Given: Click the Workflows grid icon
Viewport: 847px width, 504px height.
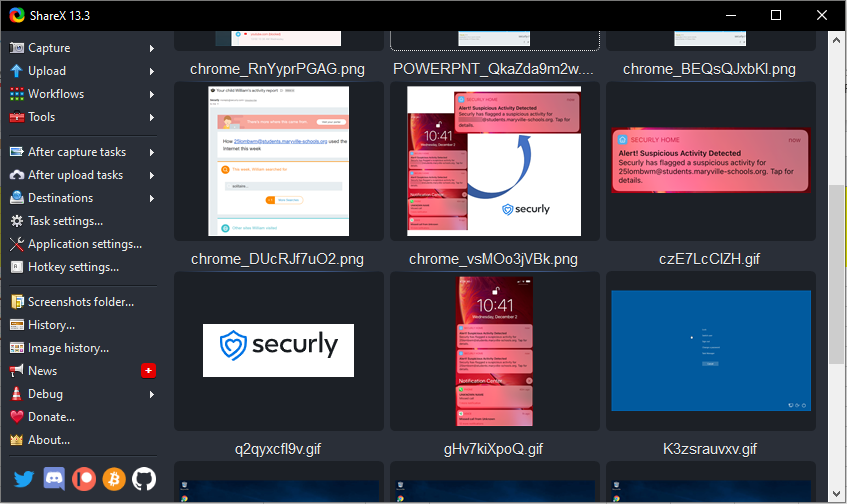Looking at the screenshot, I should click(x=17, y=94).
